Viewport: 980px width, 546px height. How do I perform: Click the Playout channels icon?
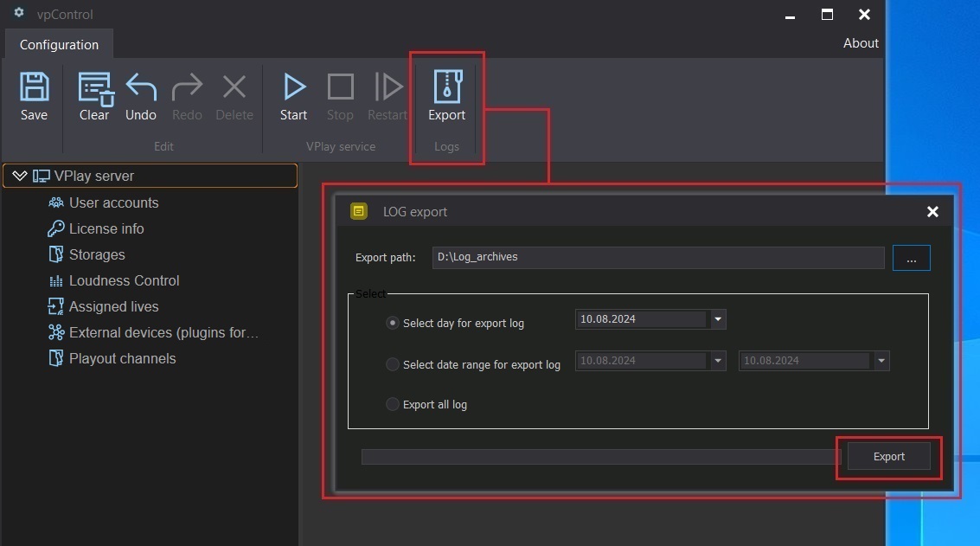55,357
